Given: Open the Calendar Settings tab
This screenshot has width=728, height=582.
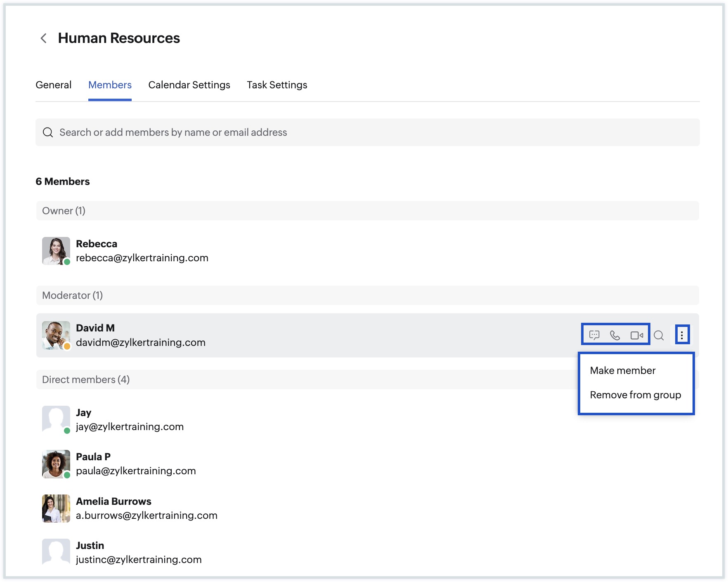Looking at the screenshot, I should tap(189, 85).
